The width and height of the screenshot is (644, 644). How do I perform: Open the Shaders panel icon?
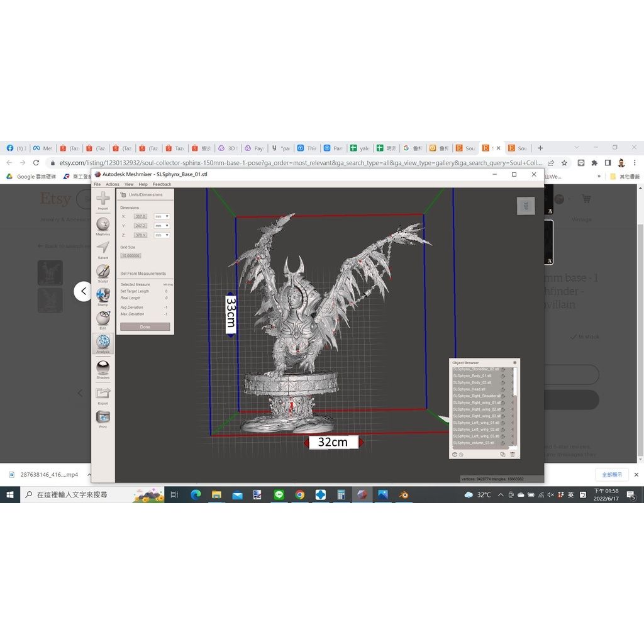[x=103, y=368]
